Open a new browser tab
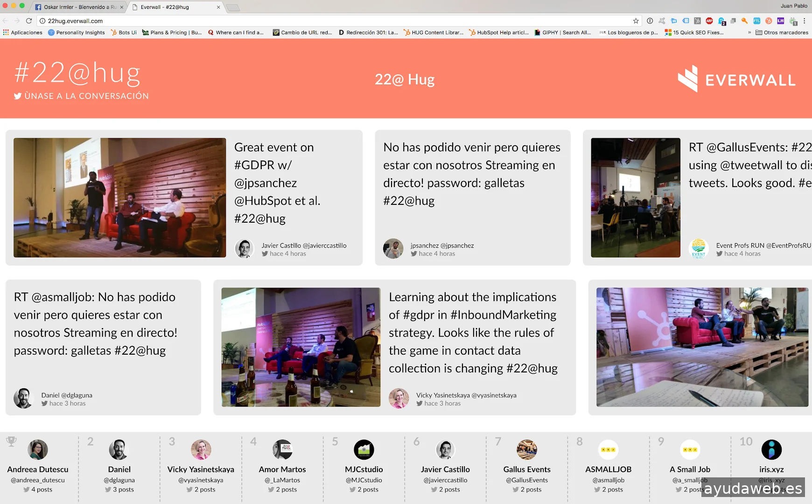The image size is (812, 504). [x=233, y=7]
